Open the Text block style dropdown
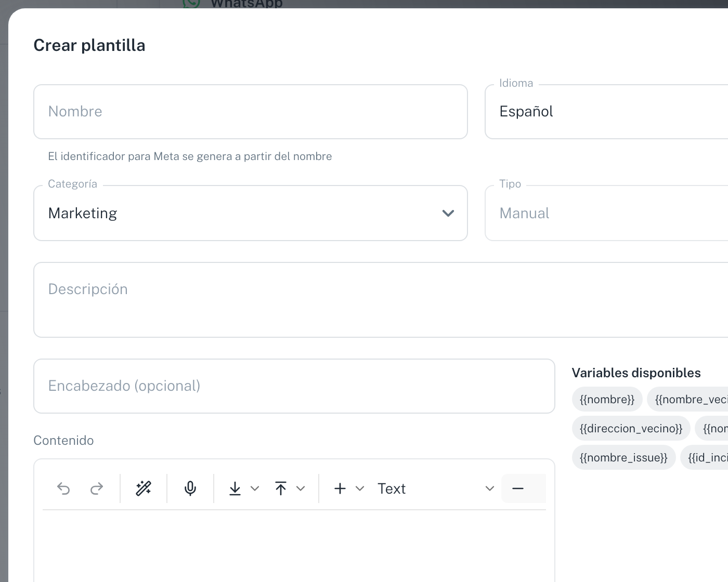Viewport: 728px width, 582px height. tap(436, 488)
